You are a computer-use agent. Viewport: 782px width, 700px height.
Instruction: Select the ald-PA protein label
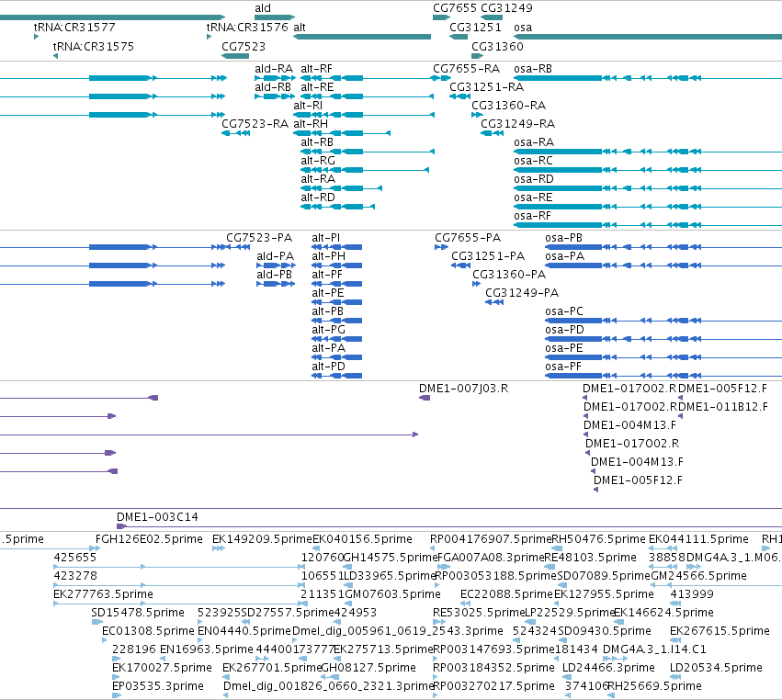[276, 256]
